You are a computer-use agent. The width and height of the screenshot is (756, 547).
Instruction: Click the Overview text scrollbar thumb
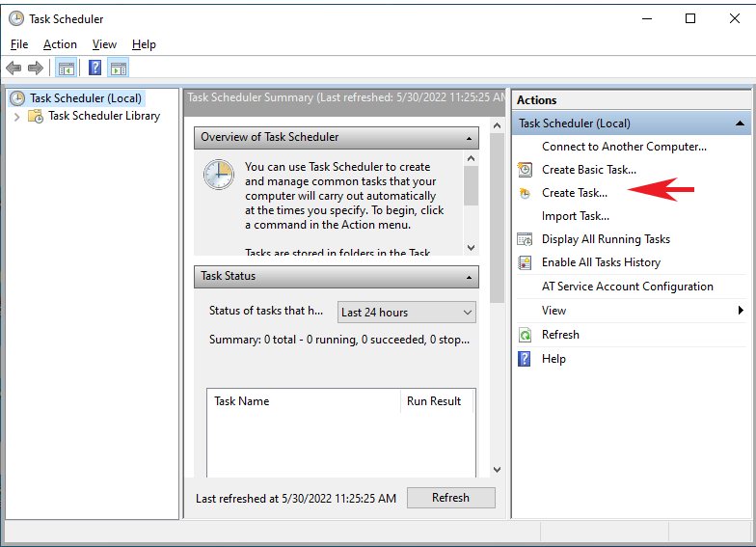471,185
